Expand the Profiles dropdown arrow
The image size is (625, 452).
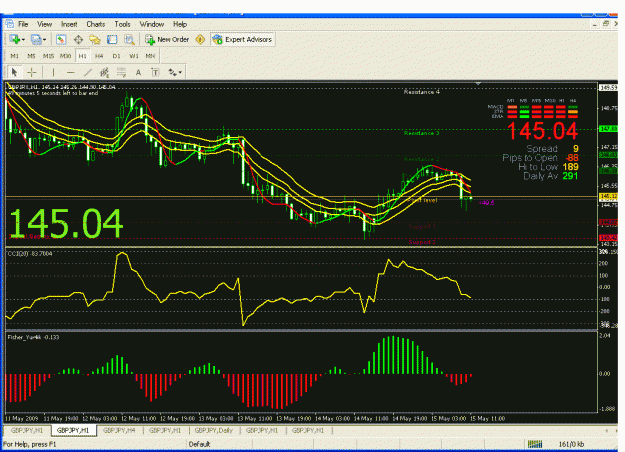(44, 39)
